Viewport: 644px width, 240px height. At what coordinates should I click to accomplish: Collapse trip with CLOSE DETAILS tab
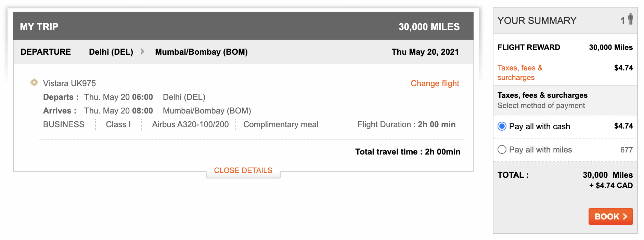(243, 170)
